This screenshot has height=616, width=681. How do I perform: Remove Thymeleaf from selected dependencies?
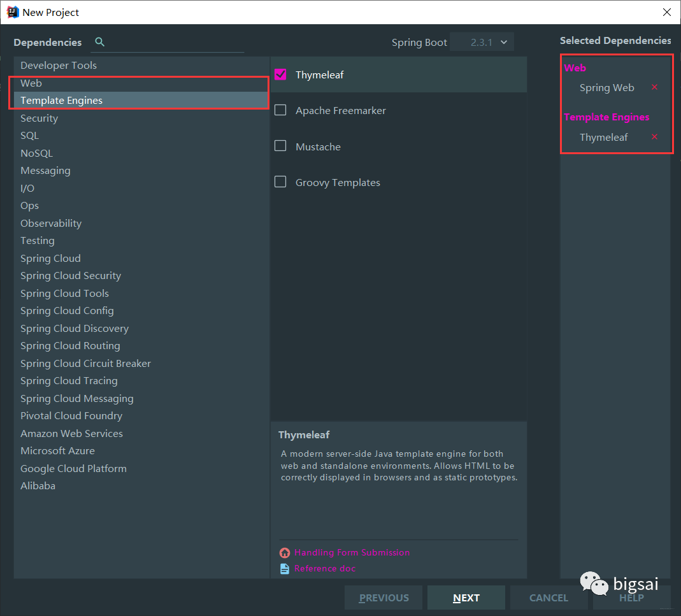pos(654,136)
